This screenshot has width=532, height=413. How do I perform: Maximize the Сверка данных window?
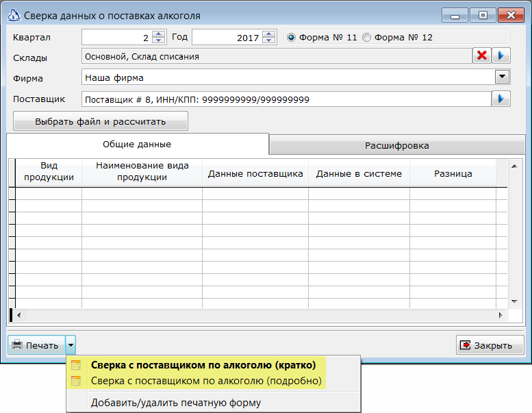click(x=483, y=16)
